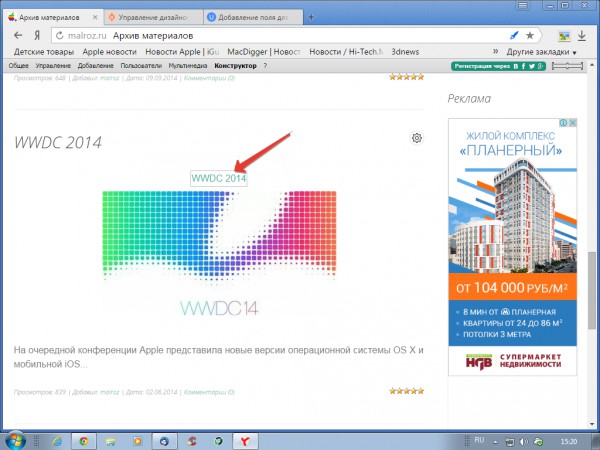Open the MacDigger bookmark

[x=264, y=52]
